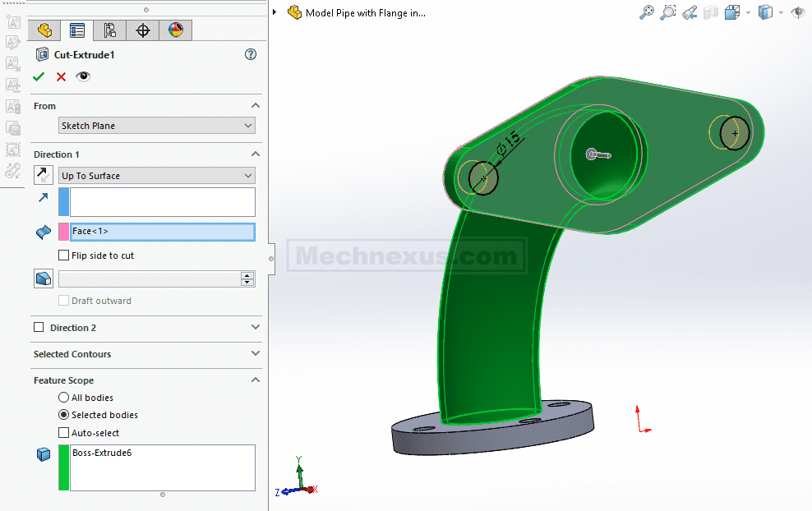Click the Zoom to Fit icon

pyautogui.click(x=647, y=12)
